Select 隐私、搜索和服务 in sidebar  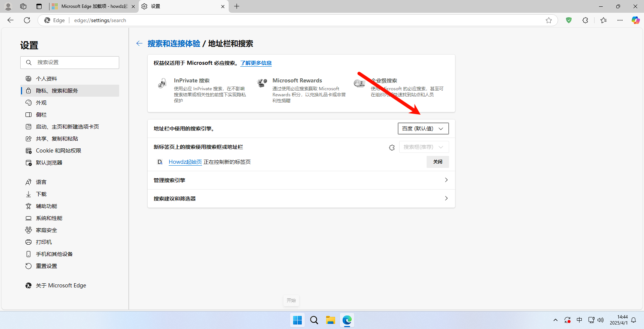tap(70, 91)
